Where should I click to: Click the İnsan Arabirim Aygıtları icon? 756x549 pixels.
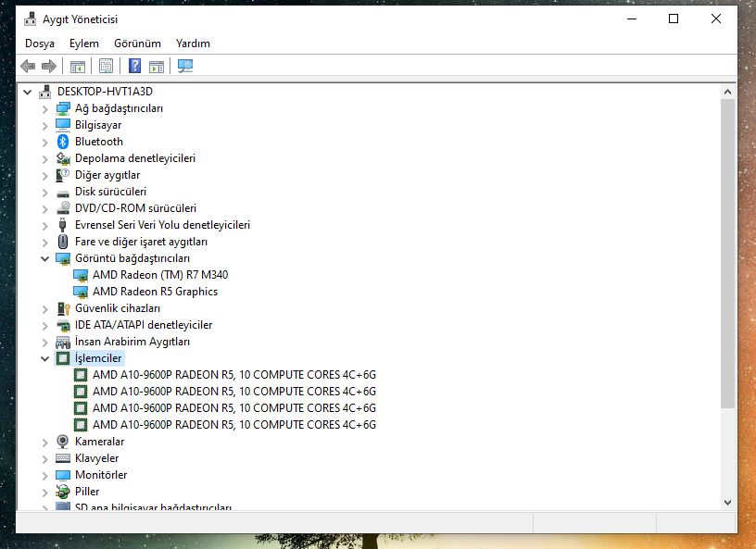pyautogui.click(x=63, y=342)
